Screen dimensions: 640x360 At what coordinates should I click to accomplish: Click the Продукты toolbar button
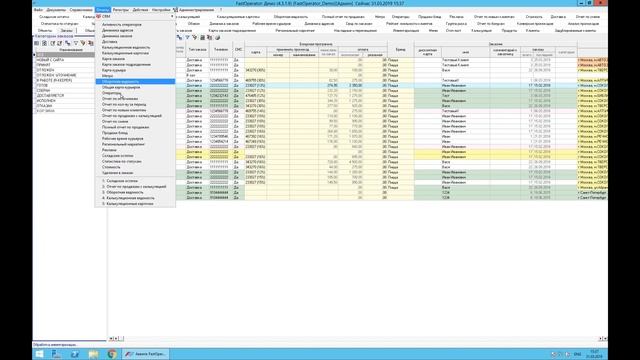(509, 31)
